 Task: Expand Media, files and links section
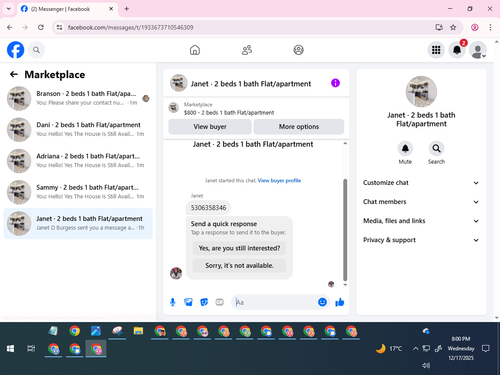421,221
